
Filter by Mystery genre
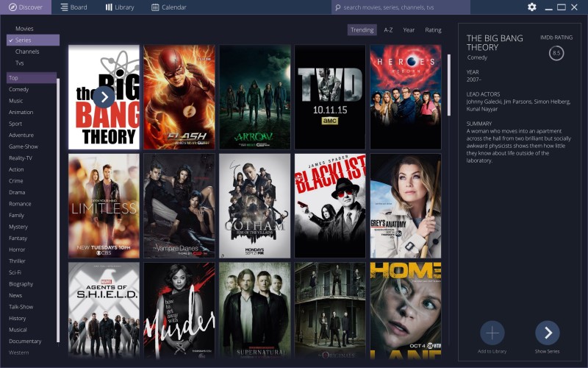pyautogui.click(x=18, y=227)
